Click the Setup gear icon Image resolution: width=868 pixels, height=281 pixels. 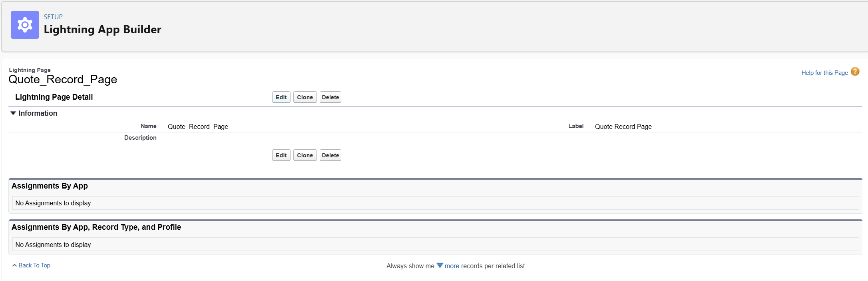[25, 25]
